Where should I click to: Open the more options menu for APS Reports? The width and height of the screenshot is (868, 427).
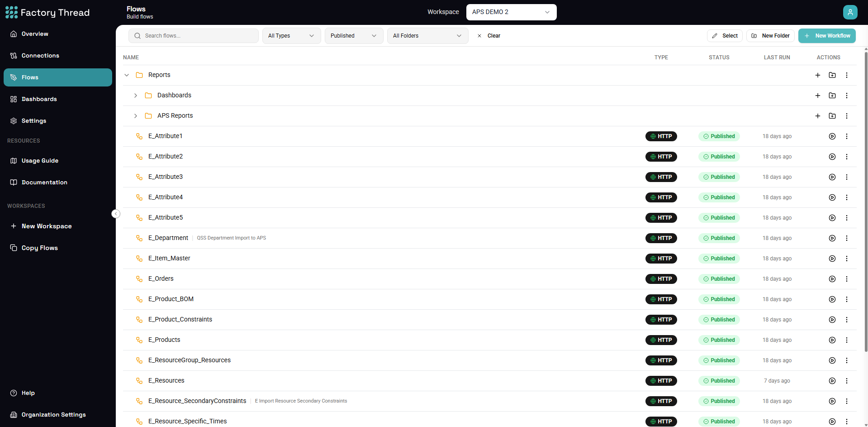[x=847, y=116]
